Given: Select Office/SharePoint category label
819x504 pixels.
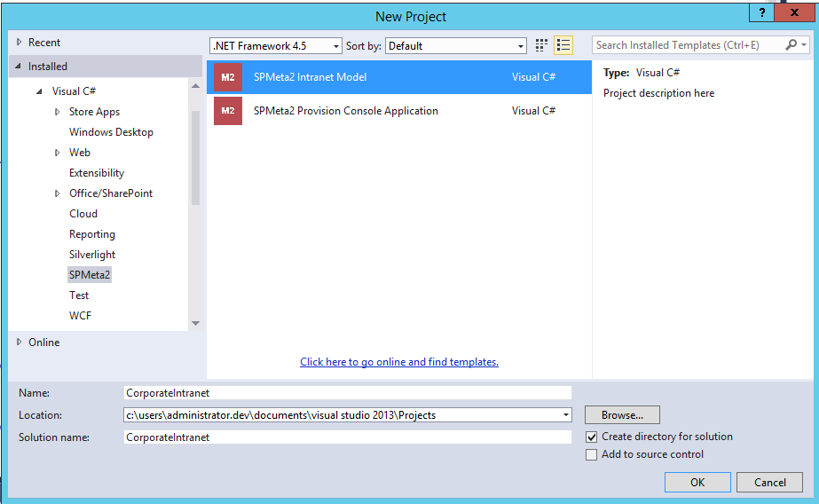Looking at the screenshot, I should (x=111, y=193).
